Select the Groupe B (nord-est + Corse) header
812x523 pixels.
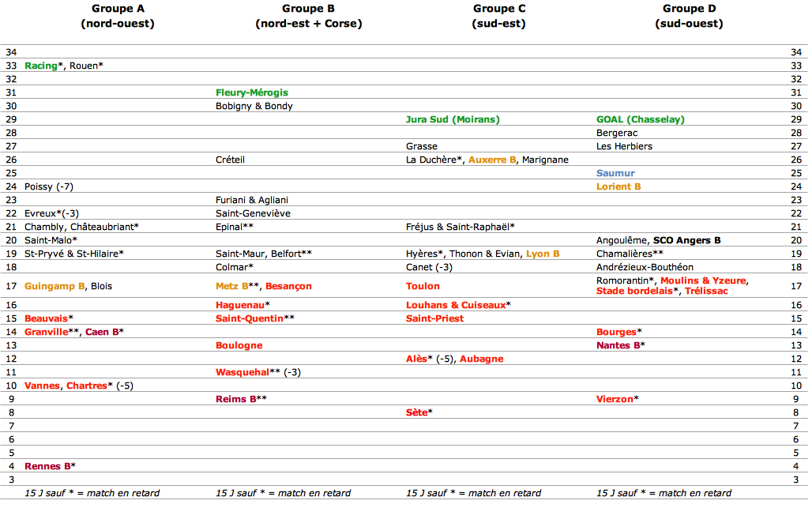tap(309, 16)
